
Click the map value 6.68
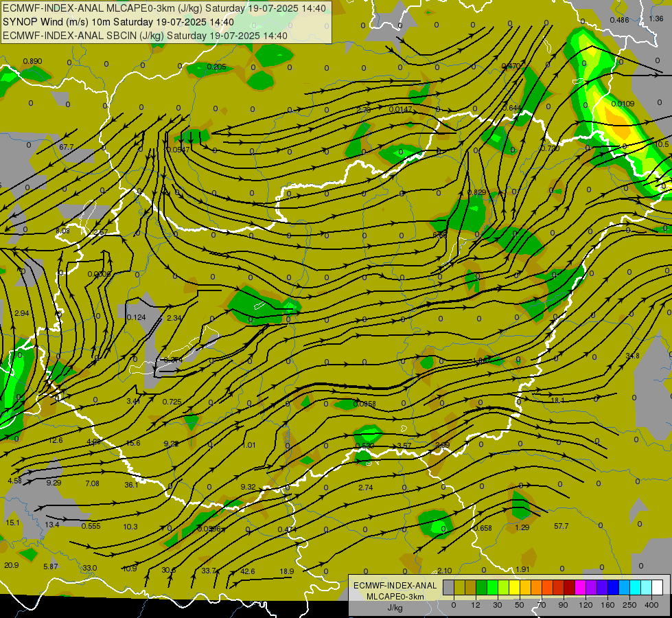tap(440, 235)
